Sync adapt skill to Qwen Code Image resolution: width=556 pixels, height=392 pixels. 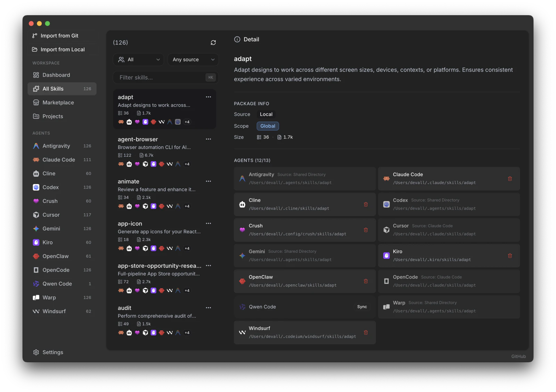[362, 307]
